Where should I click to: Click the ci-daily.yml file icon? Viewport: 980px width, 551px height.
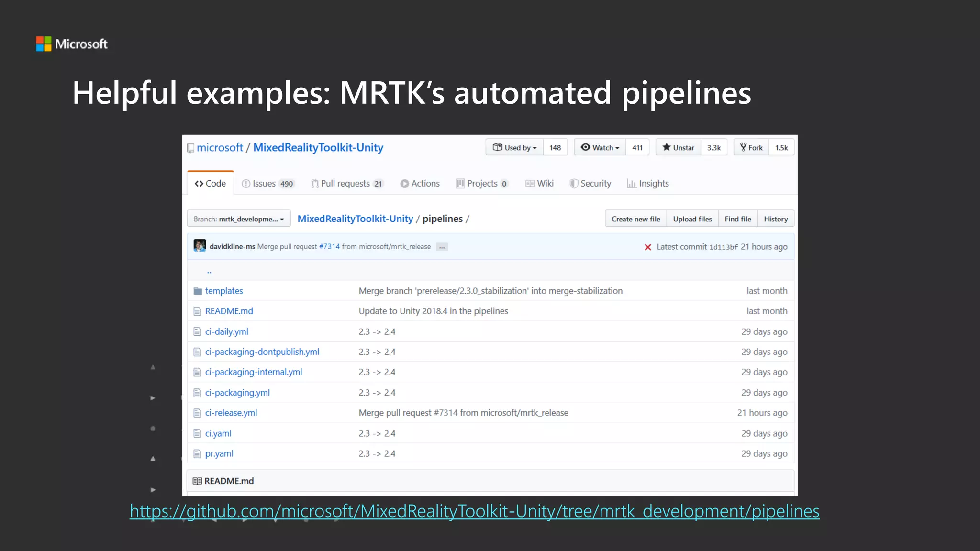pyautogui.click(x=197, y=331)
